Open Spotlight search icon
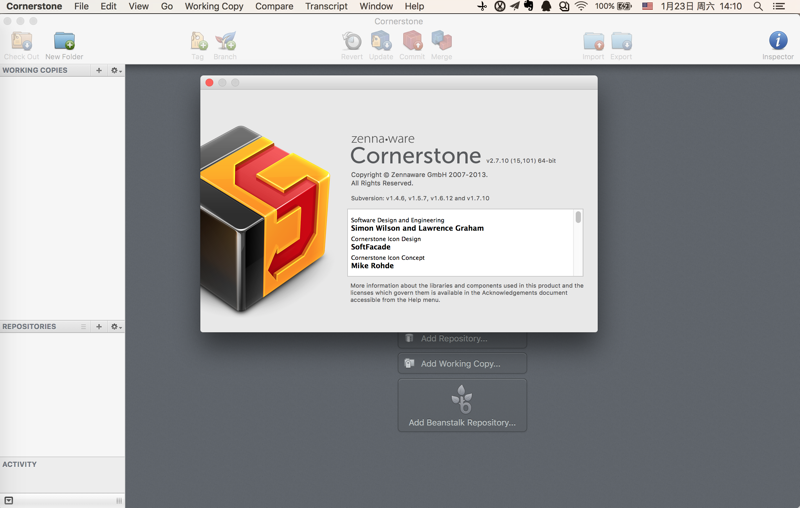The width and height of the screenshot is (800, 508). pyautogui.click(x=758, y=6)
